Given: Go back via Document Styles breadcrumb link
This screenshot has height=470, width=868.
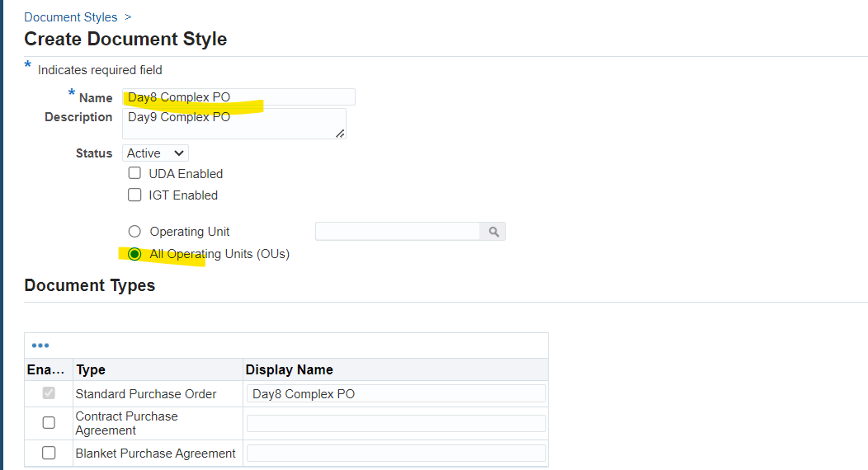Looking at the screenshot, I should pyautogui.click(x=71, y=17).
